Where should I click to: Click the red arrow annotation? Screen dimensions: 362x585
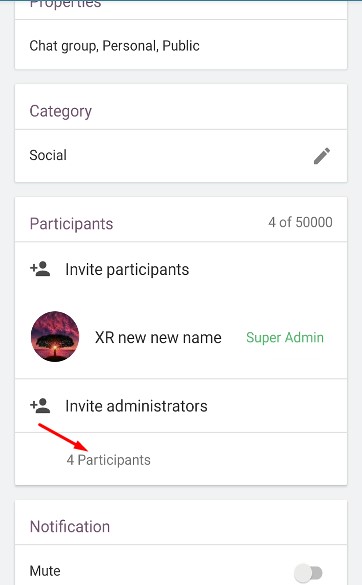click(x=63, y=437)
